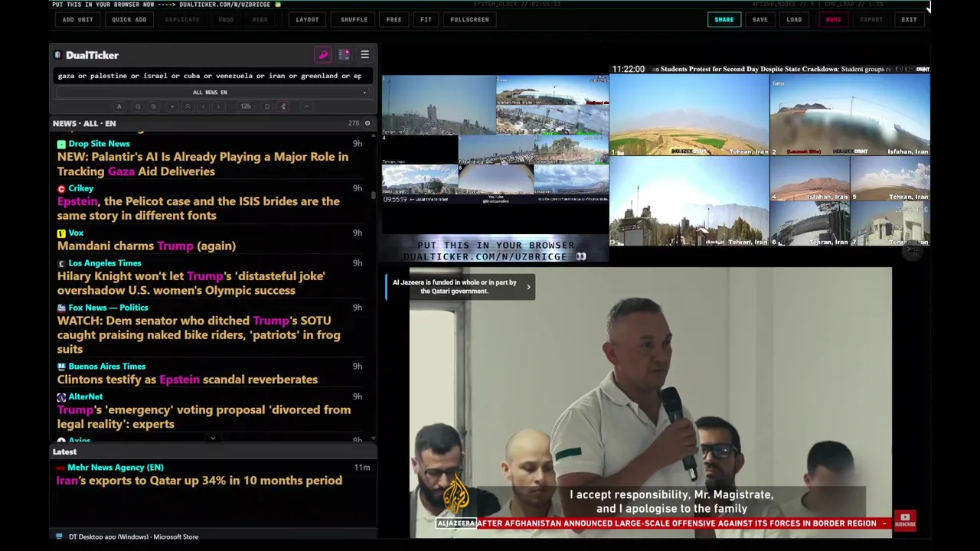
Task: Click FIT in top toolbar
Action: click(x=426, y=19)
